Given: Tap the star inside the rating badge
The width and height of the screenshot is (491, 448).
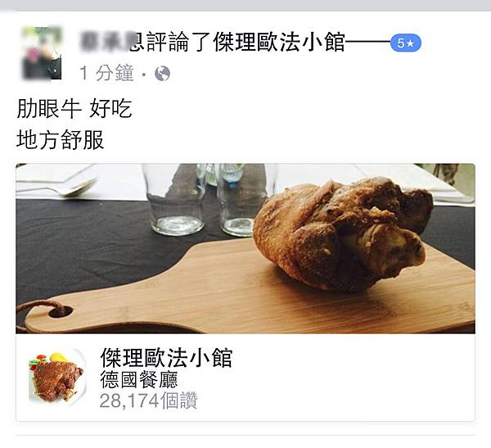Looking at the screenshot, I should [410, 43].
